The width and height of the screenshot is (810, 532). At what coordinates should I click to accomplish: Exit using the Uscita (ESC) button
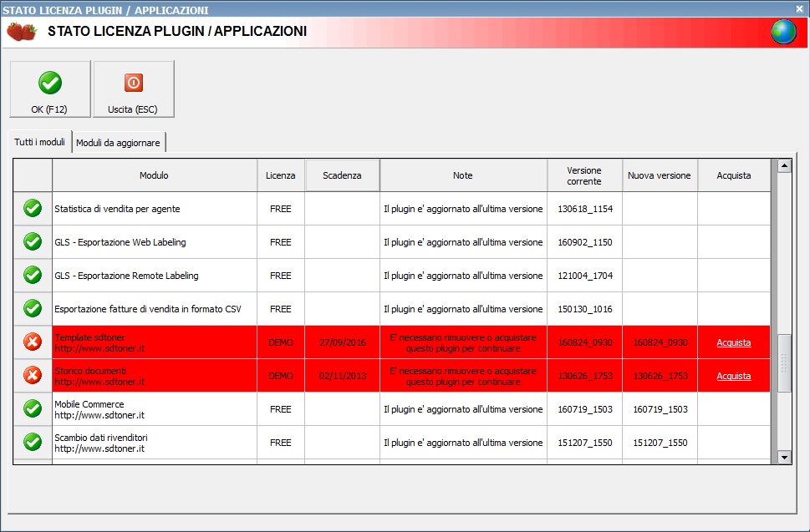pyautogui.click(x=134, y=89)
